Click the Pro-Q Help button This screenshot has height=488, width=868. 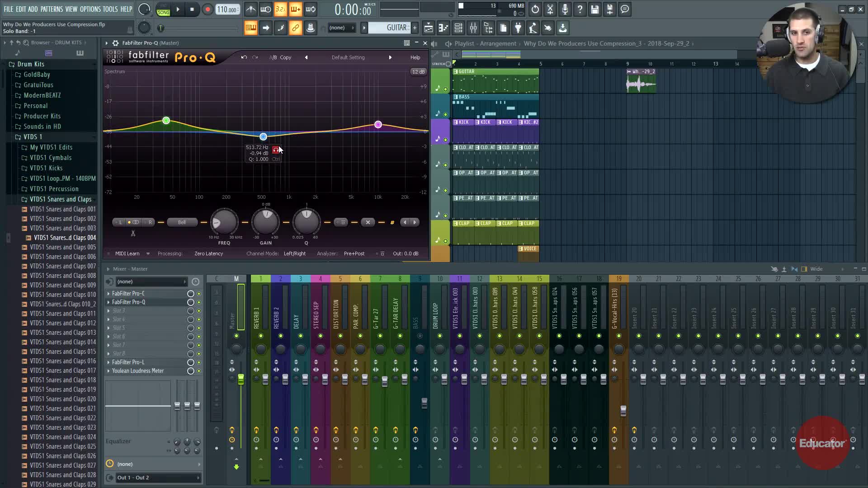pyautogui.click(x=415, y=57)
